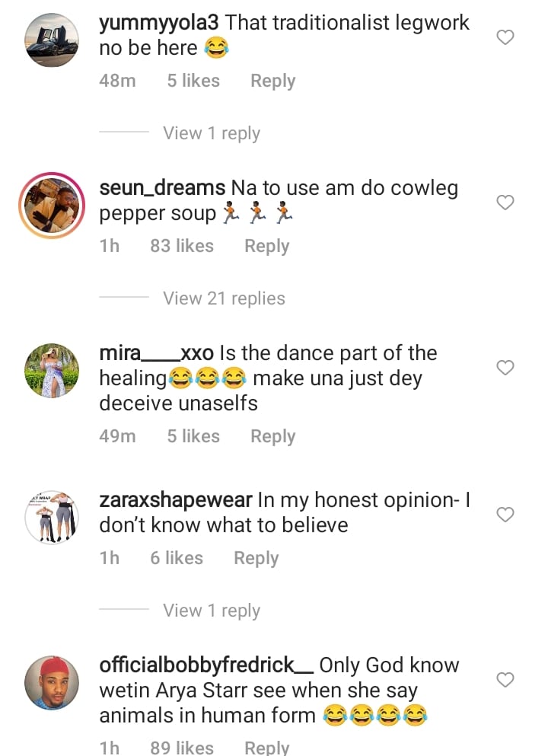The height and width of the screenshot is (756, 548).
Task: Like mira____xxo's comment
Action: [x=505, y=368]
